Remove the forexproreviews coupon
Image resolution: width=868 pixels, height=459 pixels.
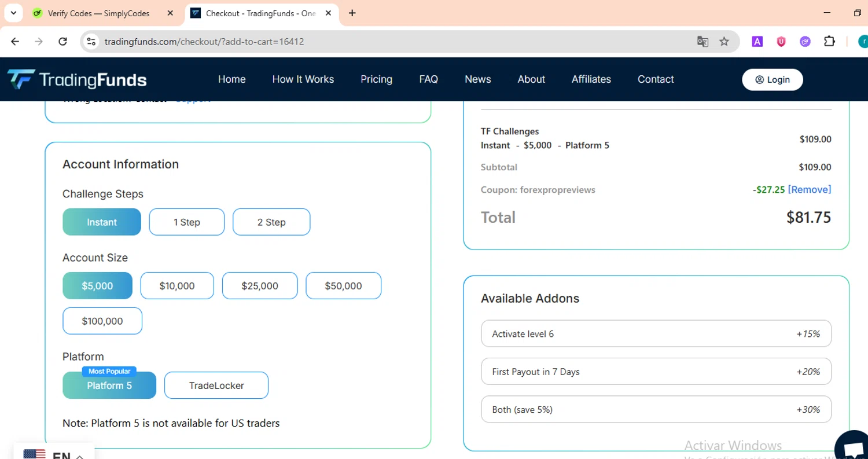coord(810,189)
